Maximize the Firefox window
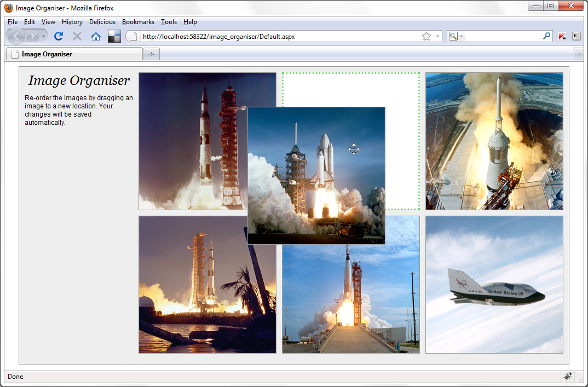The image size is (588, 387). pos(551,6)
